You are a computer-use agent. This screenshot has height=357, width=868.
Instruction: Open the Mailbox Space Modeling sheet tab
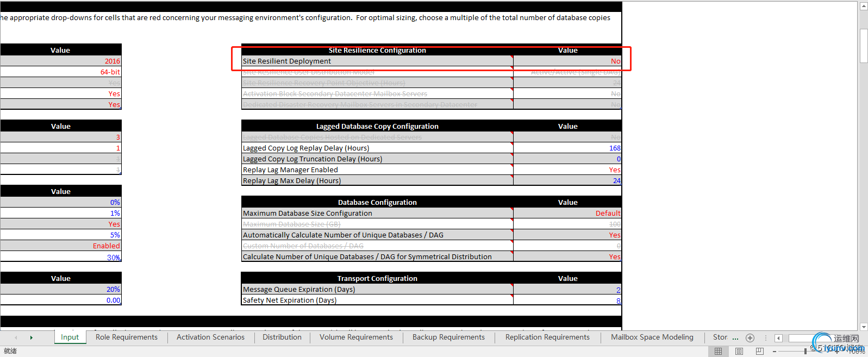652,337
